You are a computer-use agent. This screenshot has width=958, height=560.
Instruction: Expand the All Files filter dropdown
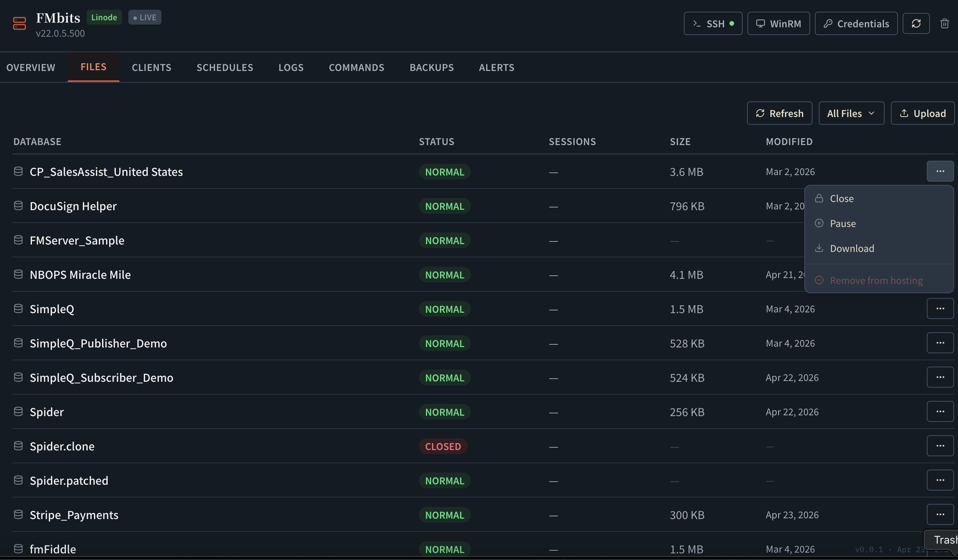(851, 113)
